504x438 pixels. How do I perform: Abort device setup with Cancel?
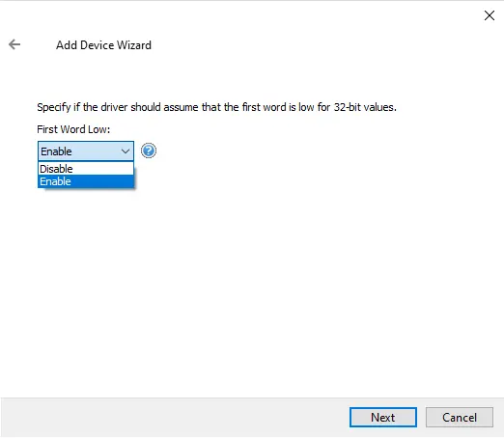coord(460,417)
